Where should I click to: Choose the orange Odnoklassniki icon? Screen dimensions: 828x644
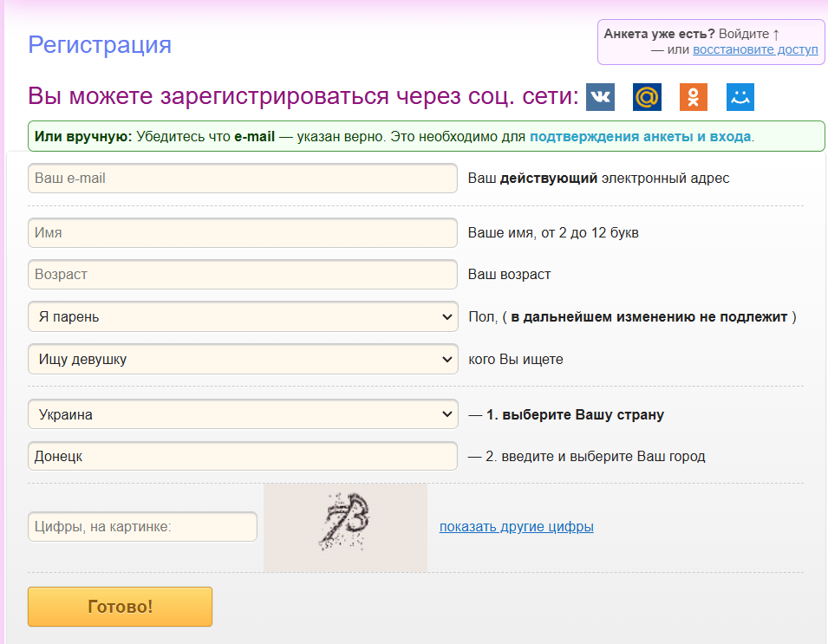[694, 97]
